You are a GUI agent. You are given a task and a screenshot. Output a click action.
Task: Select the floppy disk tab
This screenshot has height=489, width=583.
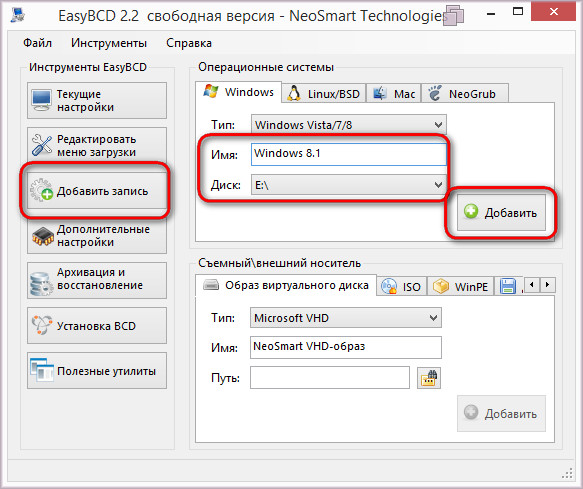[x=508, y=286]
